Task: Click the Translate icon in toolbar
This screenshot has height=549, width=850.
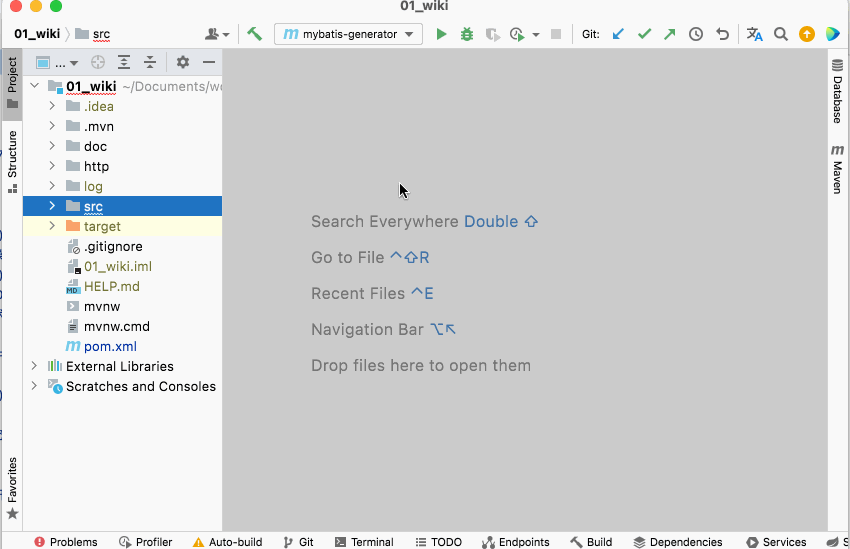Action: click(754, 34)
